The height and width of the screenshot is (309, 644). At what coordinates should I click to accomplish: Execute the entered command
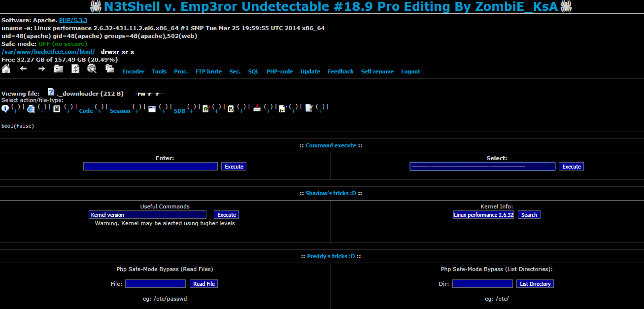pyautogui.click(x=234, y=167)
